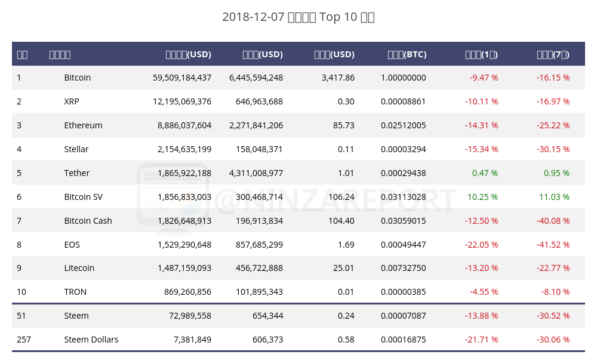Click Bitcoin SV market cap 1,856,833,003
Screen dimensions: 597x364
click(184, 197)
